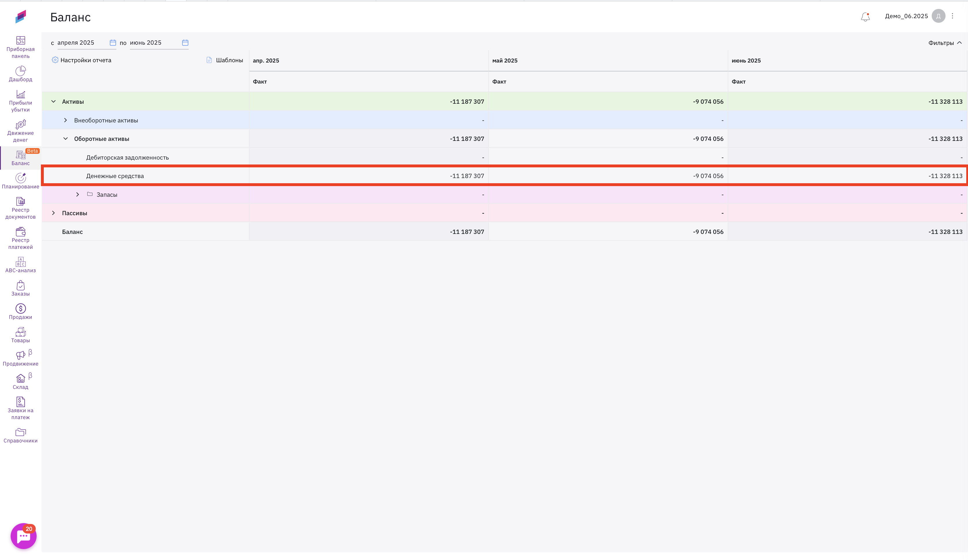The width and height of the screenshot is (968, 560).
Task: Go to Заказы shopping bag section
Action: click(x=20, y=288)
